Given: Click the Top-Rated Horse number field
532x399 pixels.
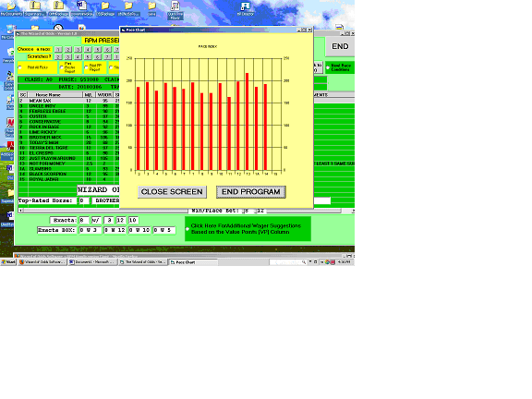Looking at the screenshot, I should point(83,200).
